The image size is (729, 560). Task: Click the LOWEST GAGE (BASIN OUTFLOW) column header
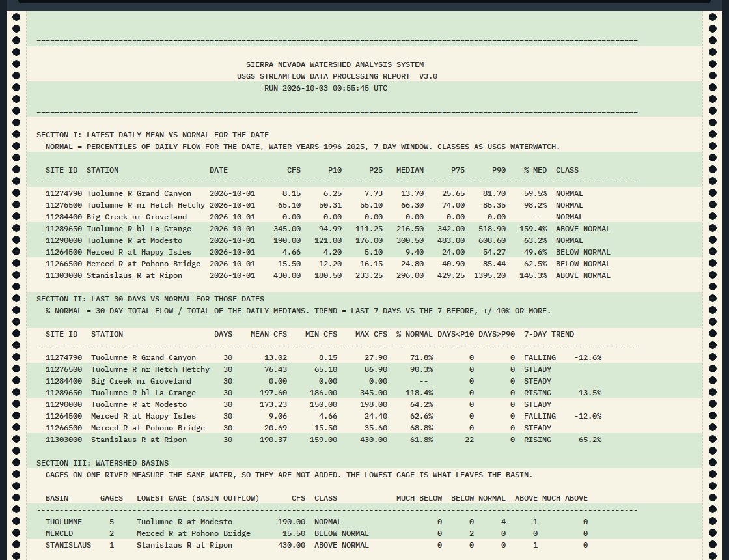coord(198,498)
